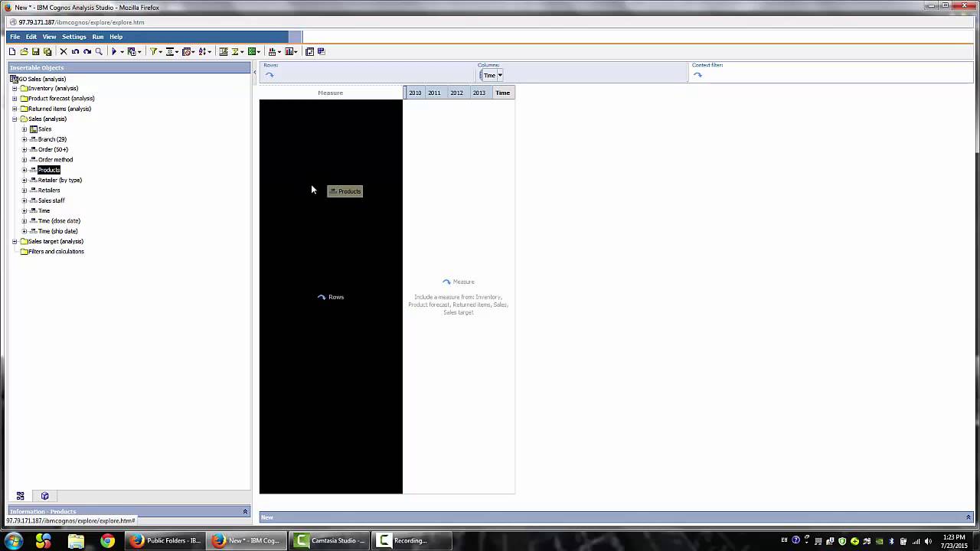The image size is (980, 551).
Task: Run the report with the play icon
Action: pos(114,51)
